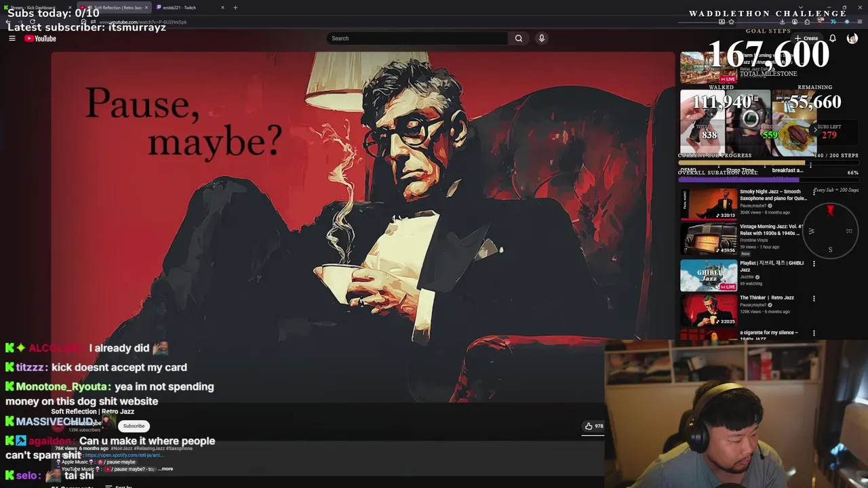868x488 pixels.
Task: Open the YouTube notifications bell
Action: (x=833, y=39)
